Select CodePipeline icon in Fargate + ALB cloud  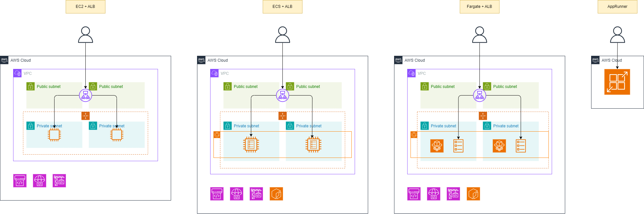414,194
